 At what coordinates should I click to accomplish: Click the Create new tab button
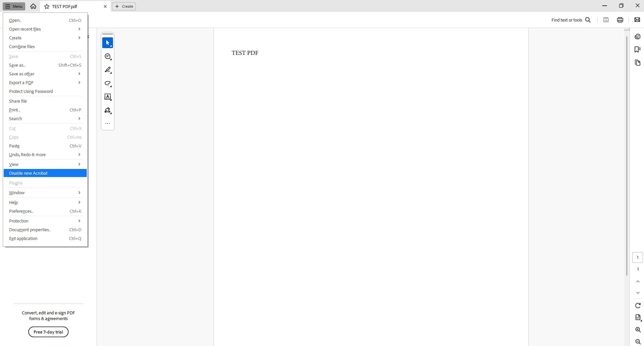(x=124, y=6)
